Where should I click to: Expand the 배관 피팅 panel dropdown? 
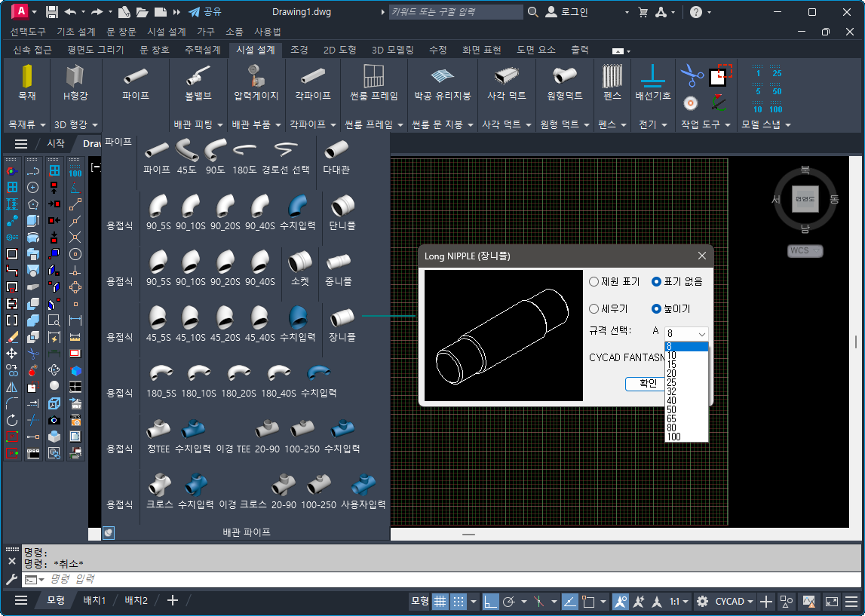point(198,124)
